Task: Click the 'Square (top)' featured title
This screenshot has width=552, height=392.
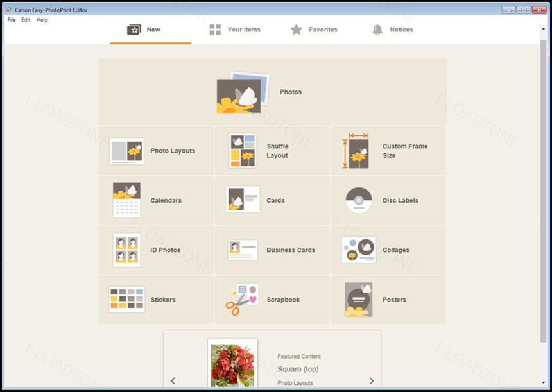Action: (298, 369)
